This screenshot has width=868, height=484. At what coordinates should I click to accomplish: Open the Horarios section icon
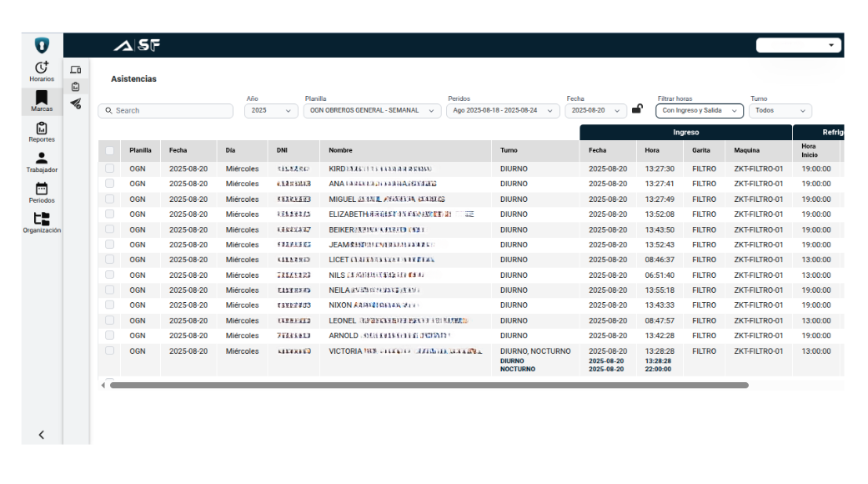(42, 68)
